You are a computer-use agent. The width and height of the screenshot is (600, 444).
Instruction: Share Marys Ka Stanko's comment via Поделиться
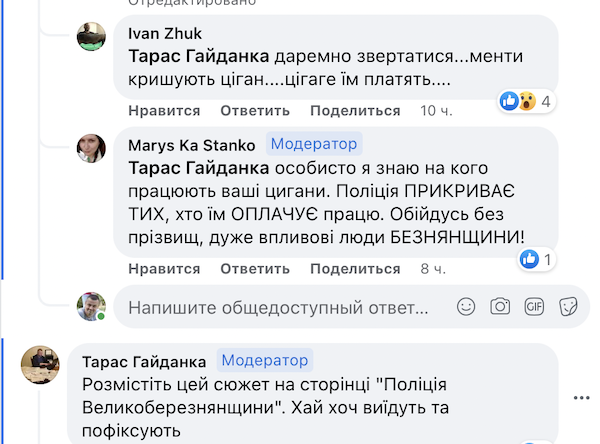[352, 269]
